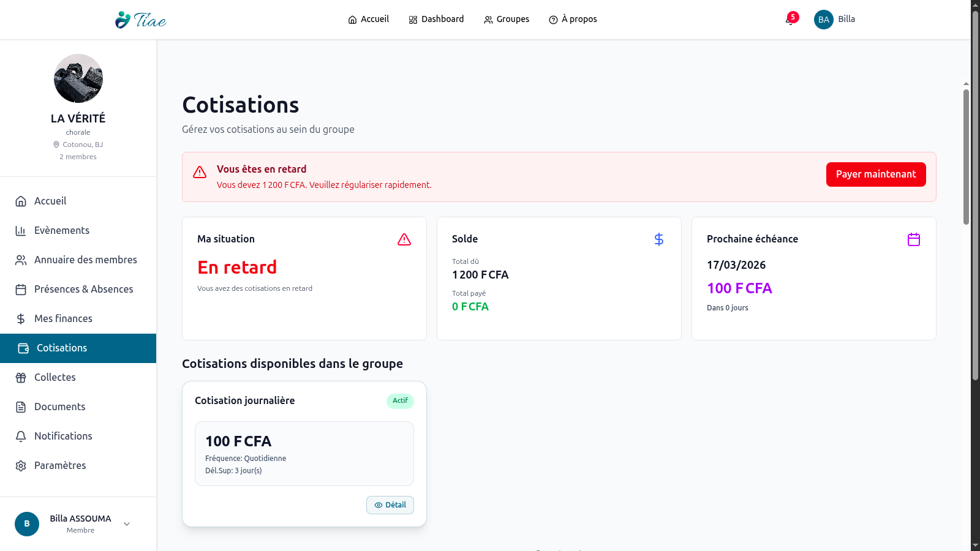The width and height of the screenshot is (980, 551).
Task: Open the Dashboard top menu
Action: click(x=436, y=20)
